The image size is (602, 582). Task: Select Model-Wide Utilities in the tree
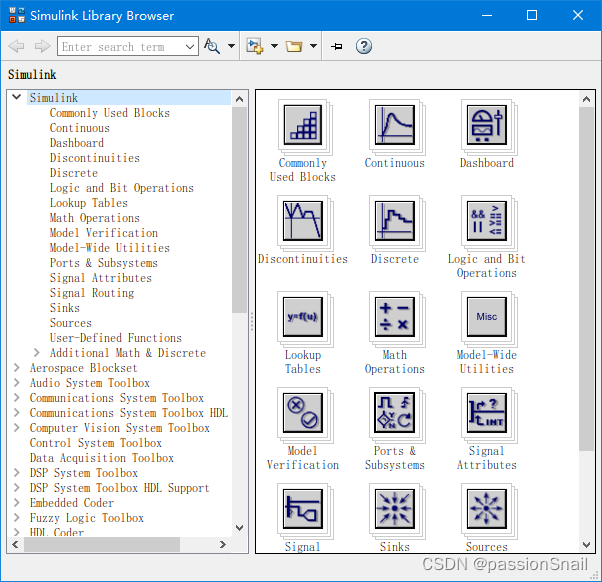point(109,248)
